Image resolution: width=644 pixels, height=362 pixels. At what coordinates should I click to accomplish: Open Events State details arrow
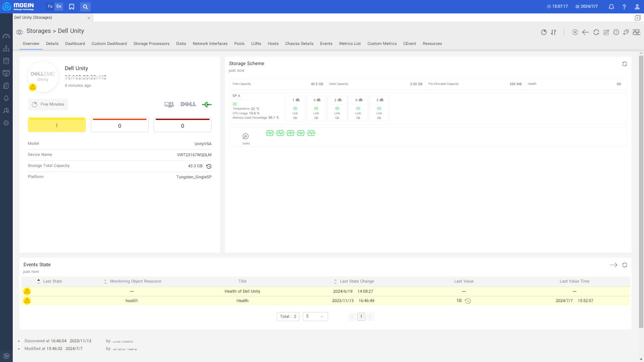tap(613, 265)
